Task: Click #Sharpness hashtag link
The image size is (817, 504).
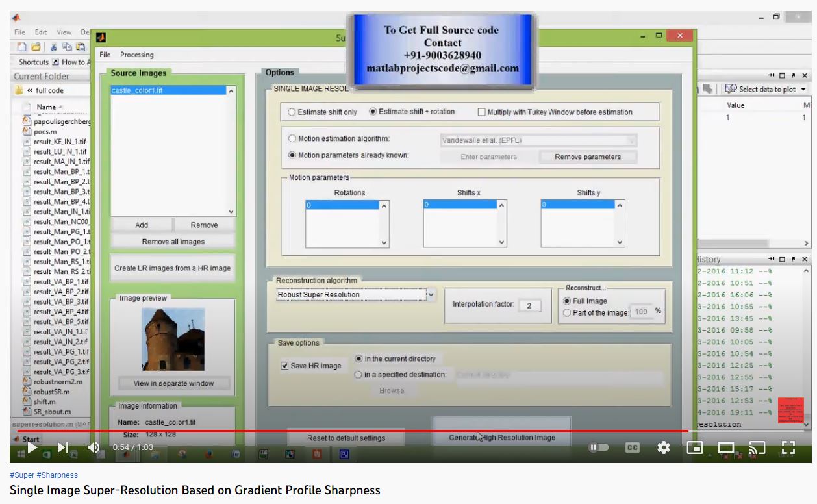Action: (x=57, y=475)
